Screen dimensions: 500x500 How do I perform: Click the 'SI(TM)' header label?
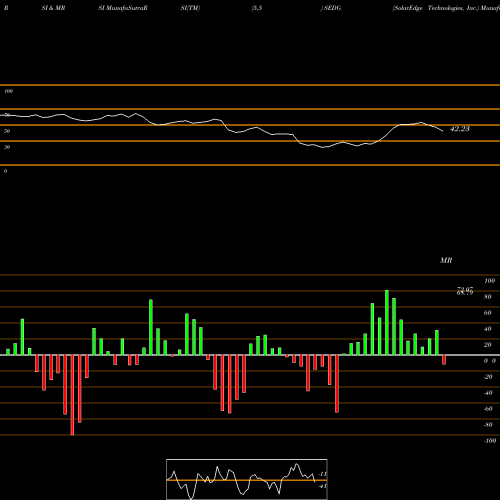pos(190,8)
